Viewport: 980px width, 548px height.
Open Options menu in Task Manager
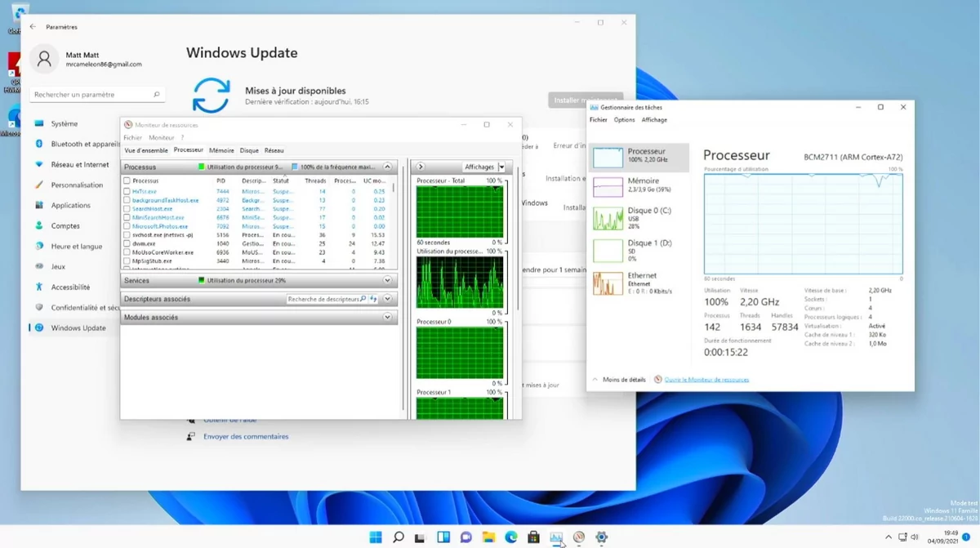624,120
